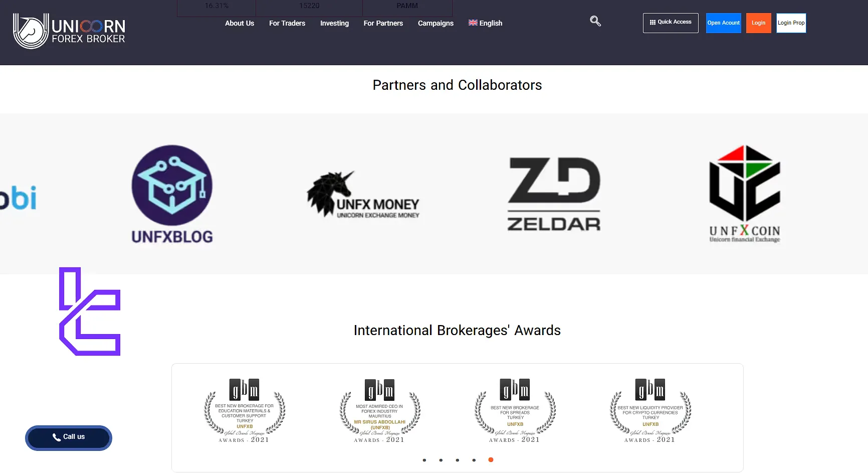Expand the For Traders menu
This screenshot has width=868, height=474.
287,23
